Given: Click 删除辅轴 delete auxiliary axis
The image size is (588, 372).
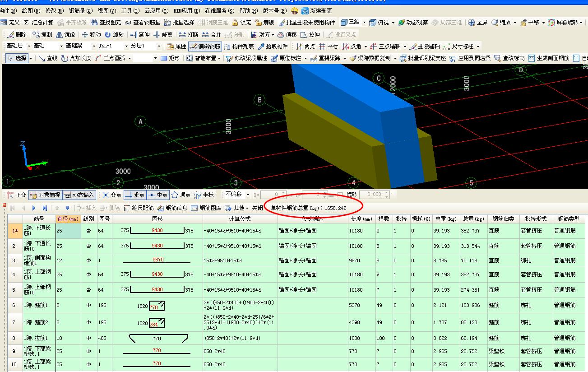Looking at the screenshot, I should [424, 46].
